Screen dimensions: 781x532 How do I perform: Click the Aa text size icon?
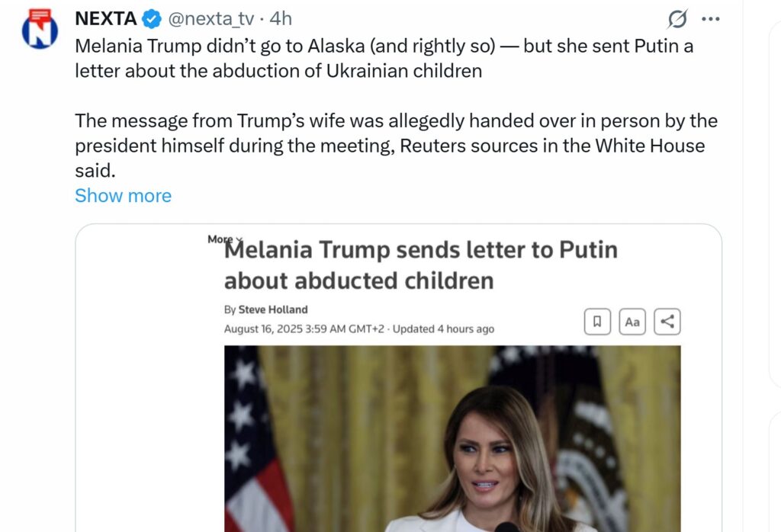tap(632, 322)
